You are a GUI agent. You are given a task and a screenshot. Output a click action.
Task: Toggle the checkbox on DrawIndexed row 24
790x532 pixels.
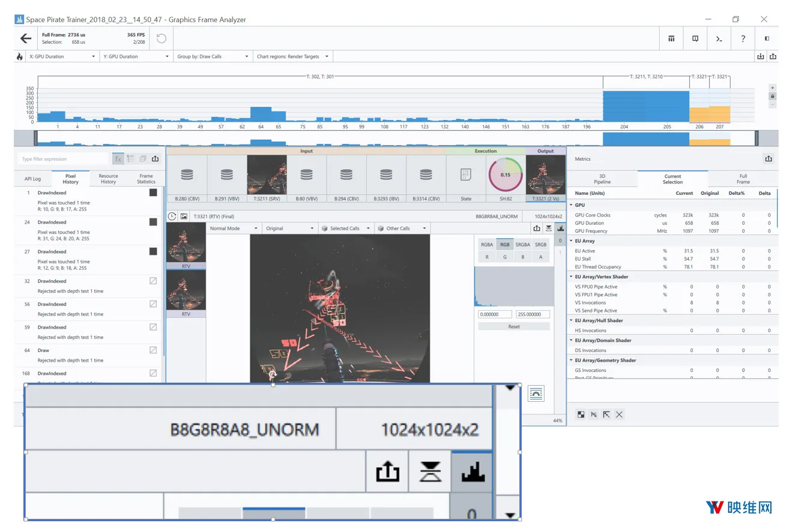click(153, 223)
